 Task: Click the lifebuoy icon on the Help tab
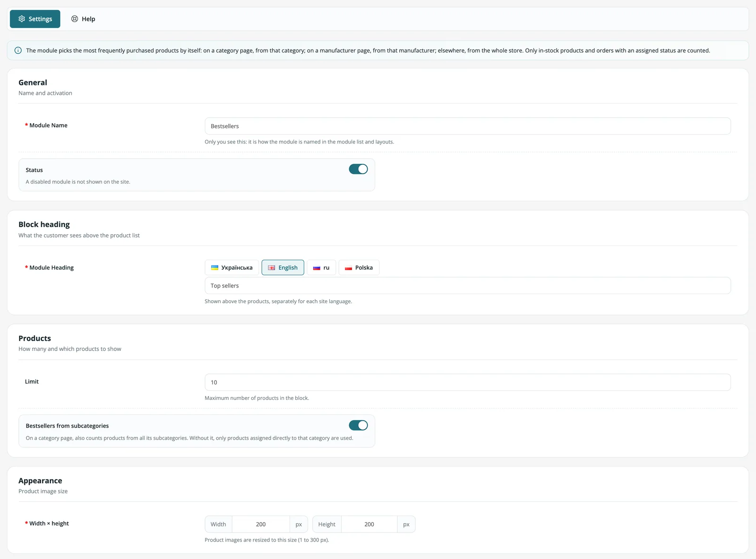pos(75,19)
